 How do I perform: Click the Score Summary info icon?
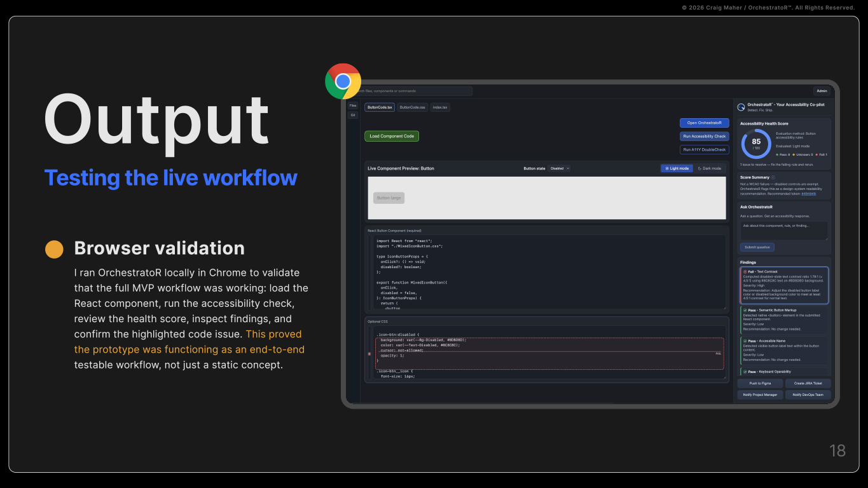(x=773, y=177)
